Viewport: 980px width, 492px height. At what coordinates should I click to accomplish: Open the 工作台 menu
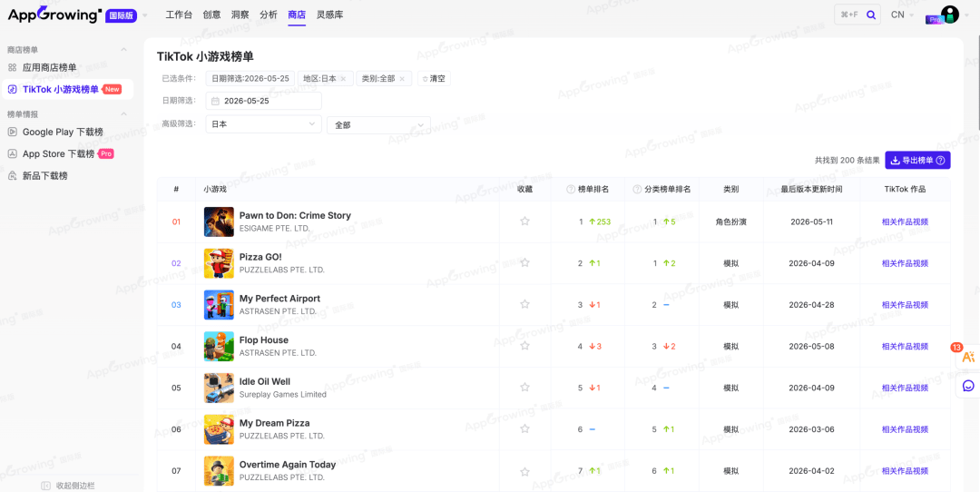[x=179, y=15]
